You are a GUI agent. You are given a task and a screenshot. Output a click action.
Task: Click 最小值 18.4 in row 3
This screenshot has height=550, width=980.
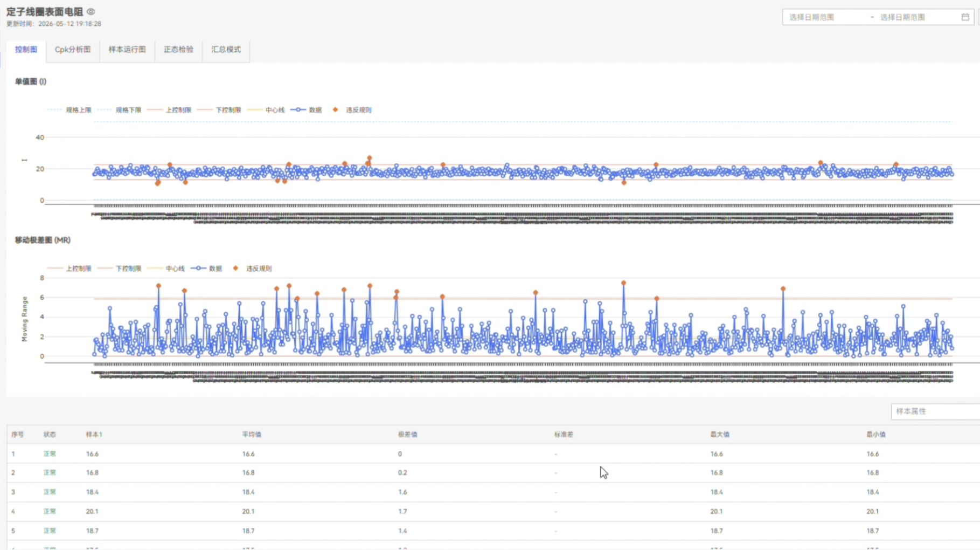(x=872, y=492)
